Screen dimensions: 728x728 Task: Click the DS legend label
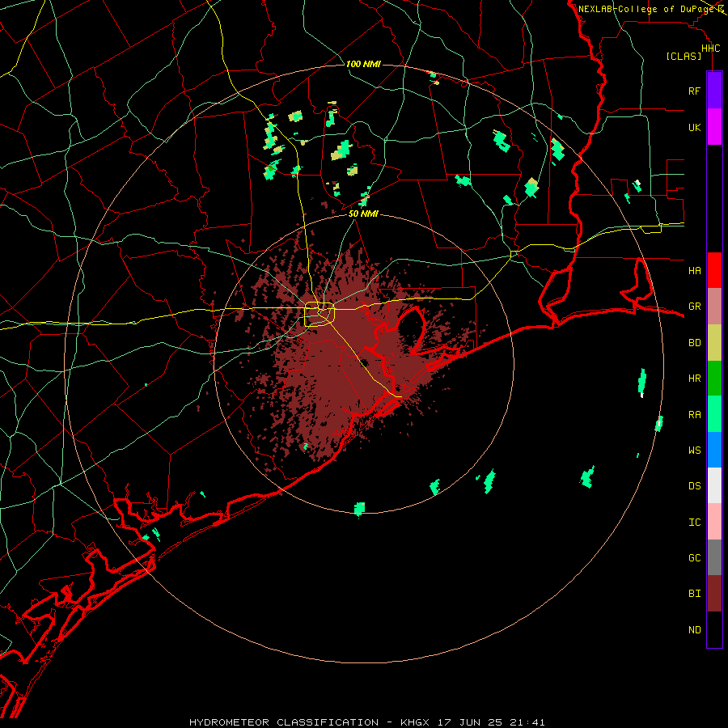[694, 486]
